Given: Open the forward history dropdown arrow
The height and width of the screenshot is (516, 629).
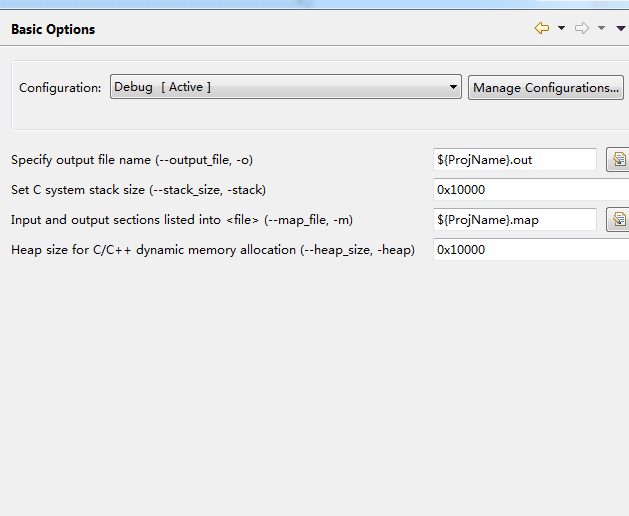Looking at the screenshot, I should tap(601, 29).
